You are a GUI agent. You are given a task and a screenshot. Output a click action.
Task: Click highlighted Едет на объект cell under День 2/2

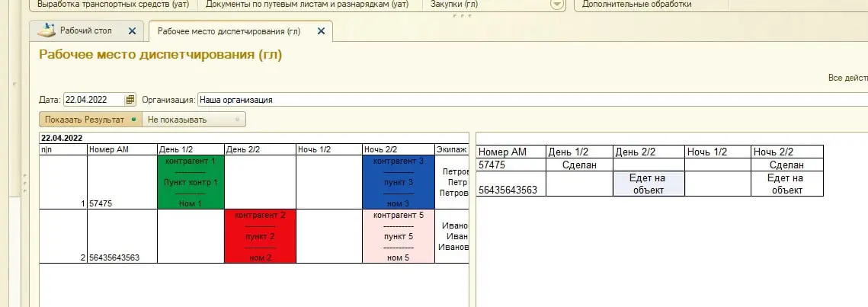click(x=649, y=184)
